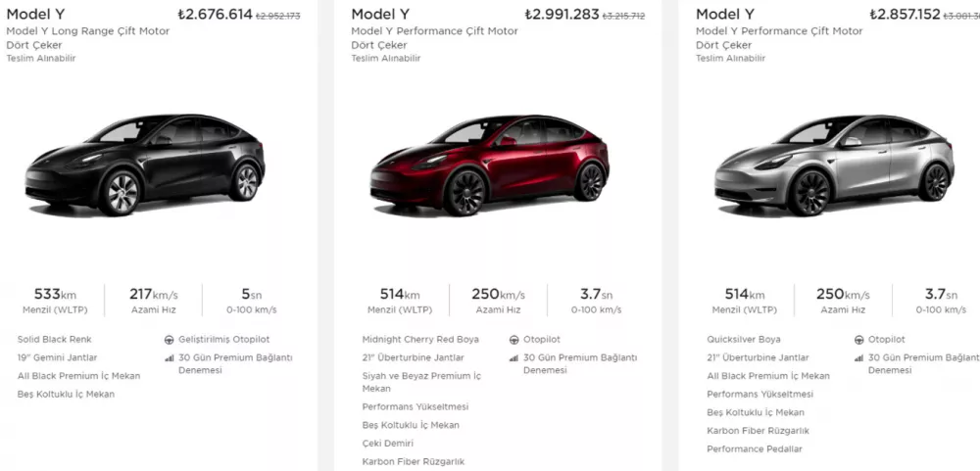Click the Quicksilver Boya feature text

[744, 340]
